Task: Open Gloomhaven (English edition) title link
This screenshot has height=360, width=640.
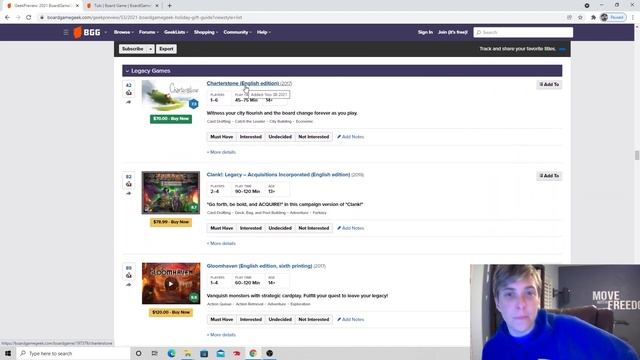Action: (259, 266)
